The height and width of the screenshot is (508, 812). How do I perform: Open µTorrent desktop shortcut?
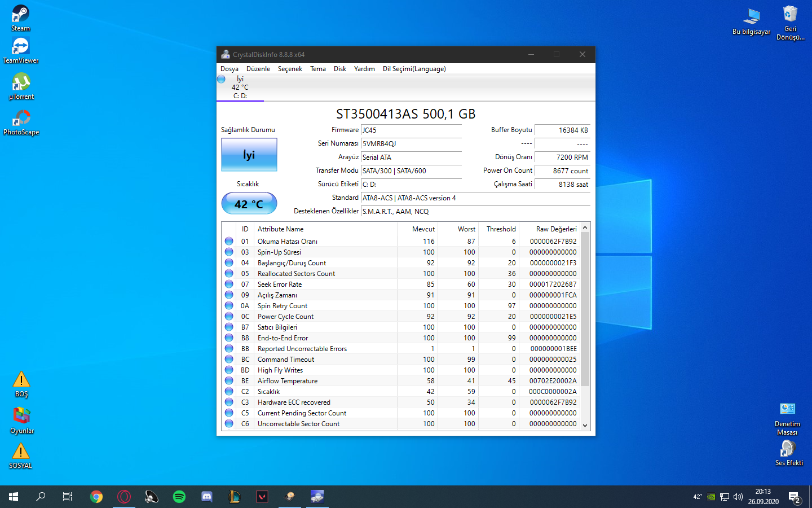pyautogui.click(x=21, y=86)
